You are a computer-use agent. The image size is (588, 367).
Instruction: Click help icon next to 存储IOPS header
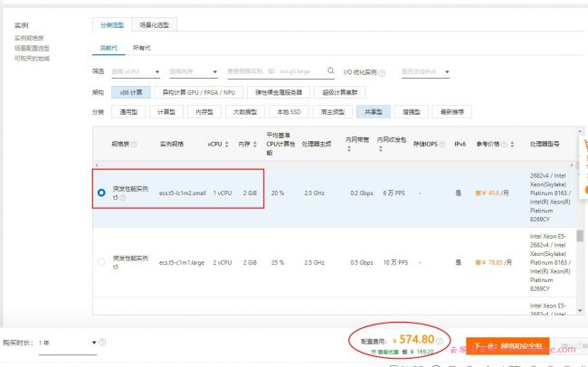(x=444, y=144)
